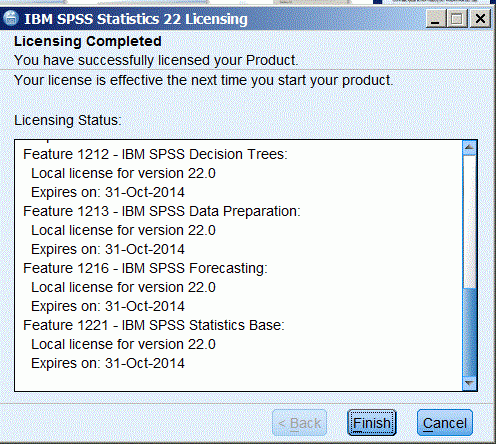Click 'Local license for version 22.0' under Forecasting

pyautogui.click(x=123, y=287)
